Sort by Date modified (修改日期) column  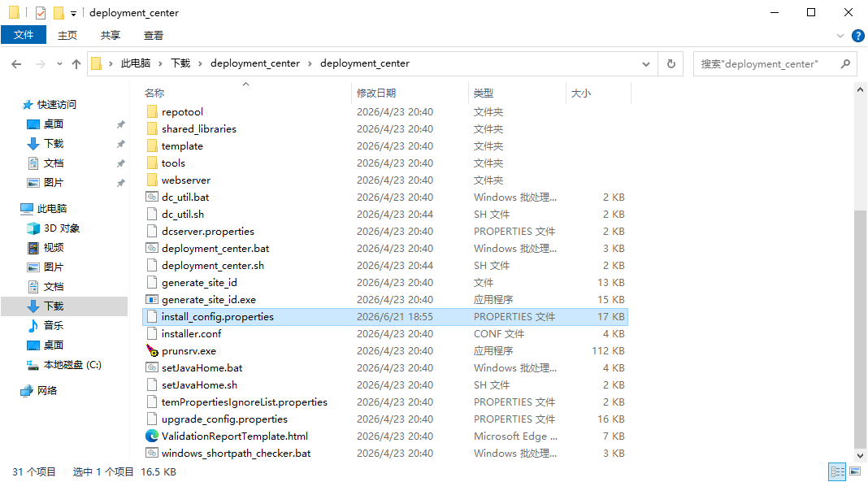point(375,93)
